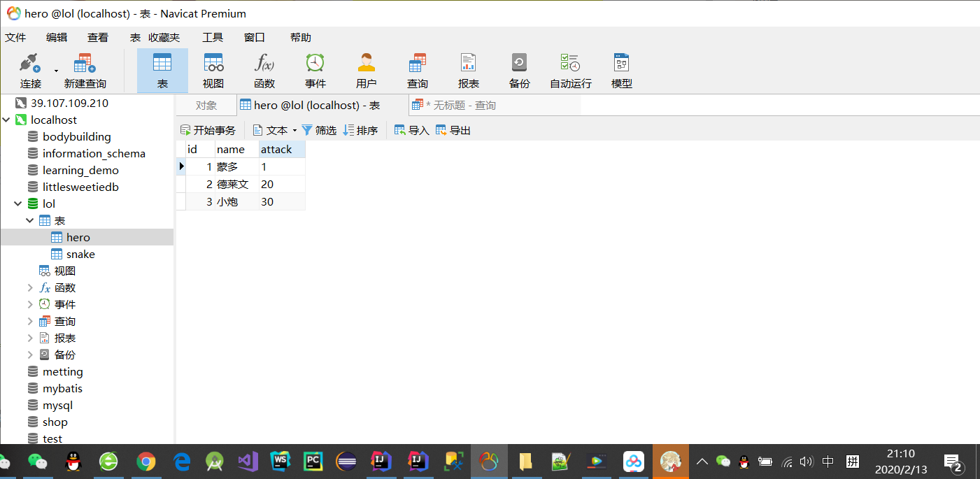Select the Table (表) toolbar button
Viewport: 980px width, 479px height.
[162, 71]
